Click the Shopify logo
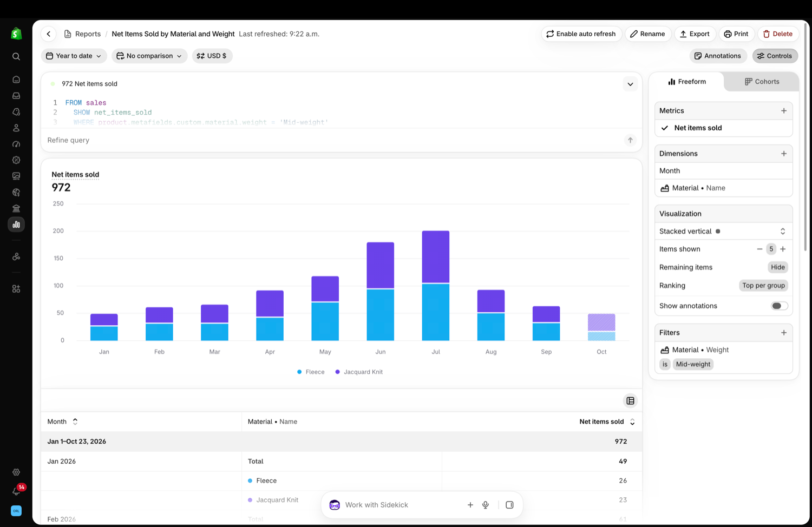 coord(16,34)
